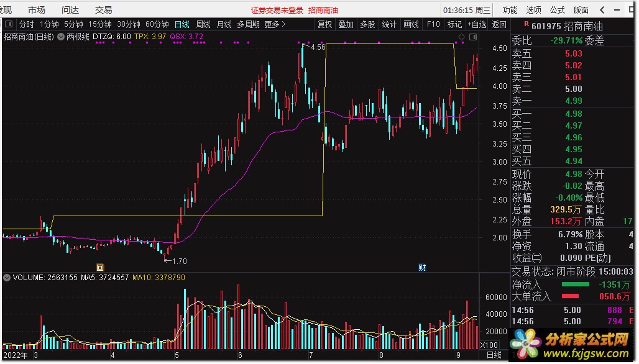Click the 多股 multi-stock button

tap(367, 24)
